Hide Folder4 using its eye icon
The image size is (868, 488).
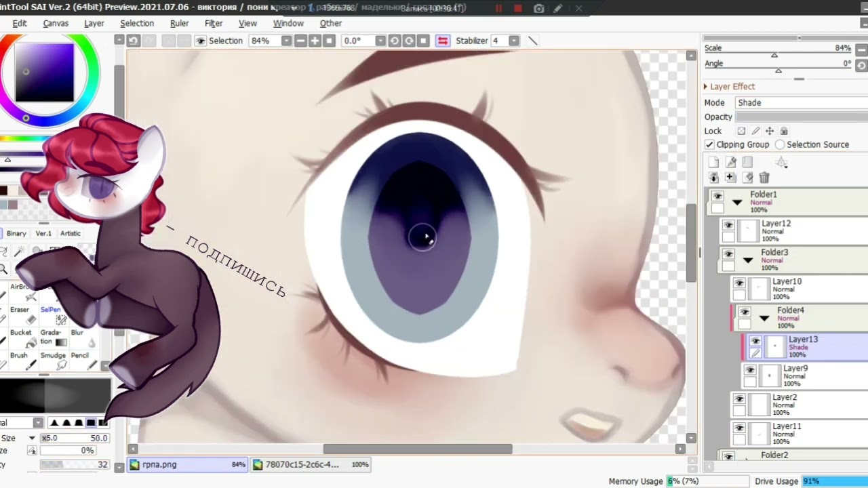click(x=745, y=312)
